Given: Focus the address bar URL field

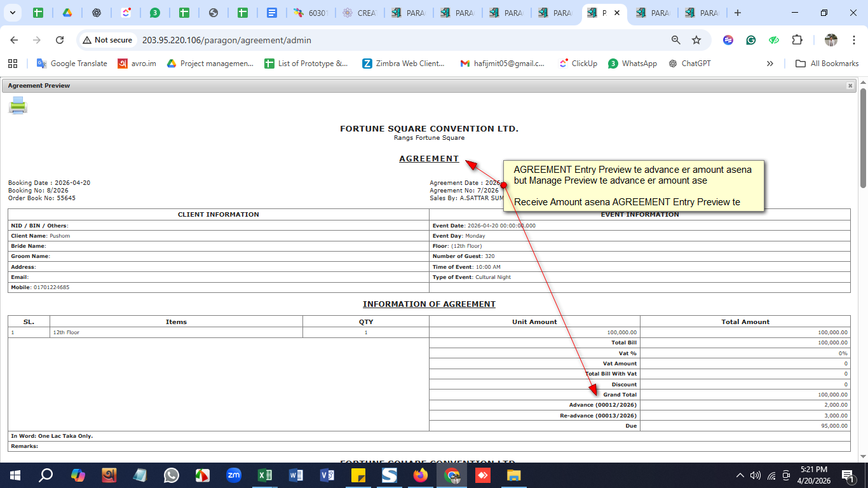Looking at the screenshot, I should (226, 40).
